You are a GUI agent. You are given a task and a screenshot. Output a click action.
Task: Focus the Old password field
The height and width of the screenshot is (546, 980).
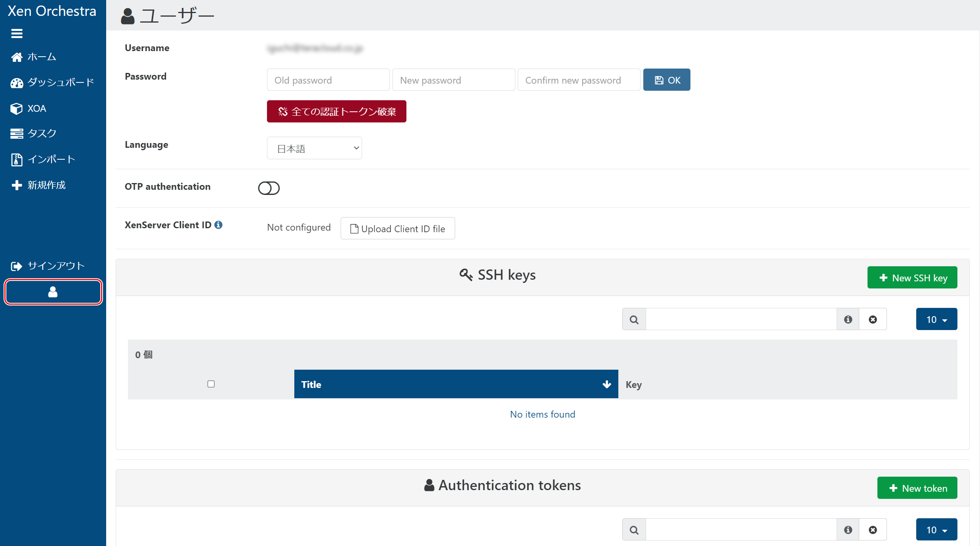tap(328, 80)
